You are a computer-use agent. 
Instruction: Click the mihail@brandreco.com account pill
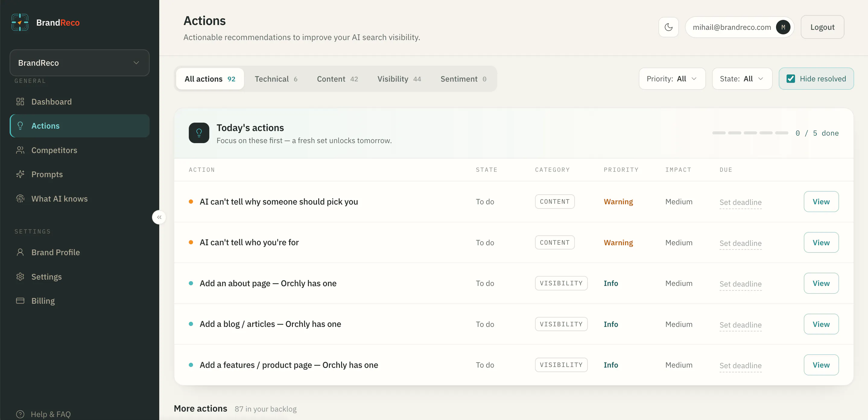click(x=740, y=27)
